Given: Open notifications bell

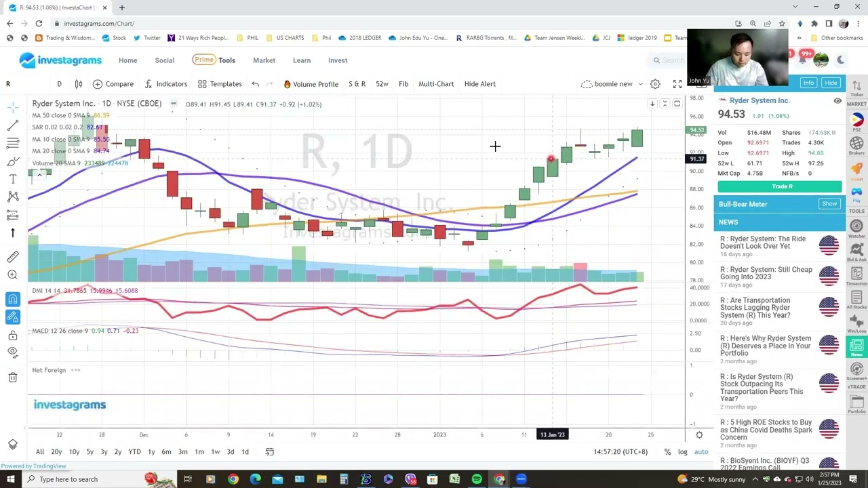Looking at the screenshot, I should [x=803, y=60].
